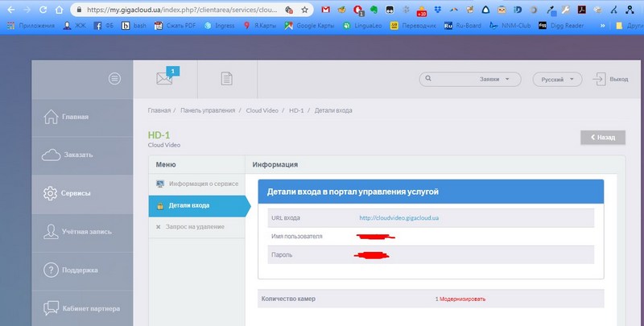Open Учётная запись in the sidebar
Image resolution: width=644 pixels, height=326 pixels.
click(x=82, y=232)
